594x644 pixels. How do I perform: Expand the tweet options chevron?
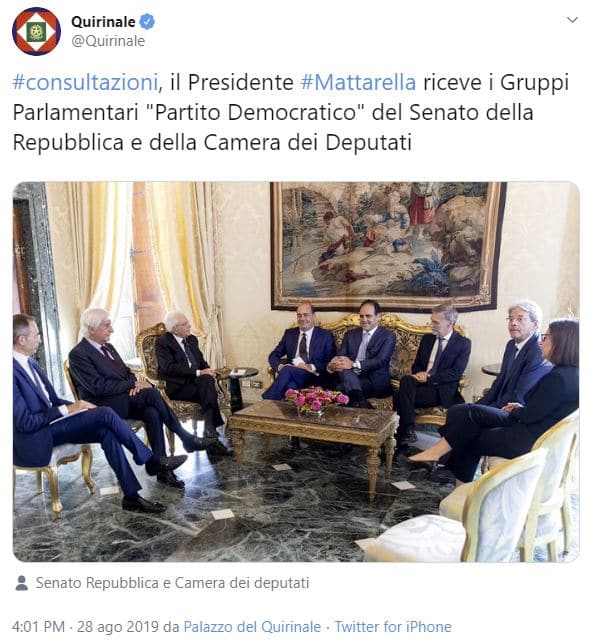572,20
